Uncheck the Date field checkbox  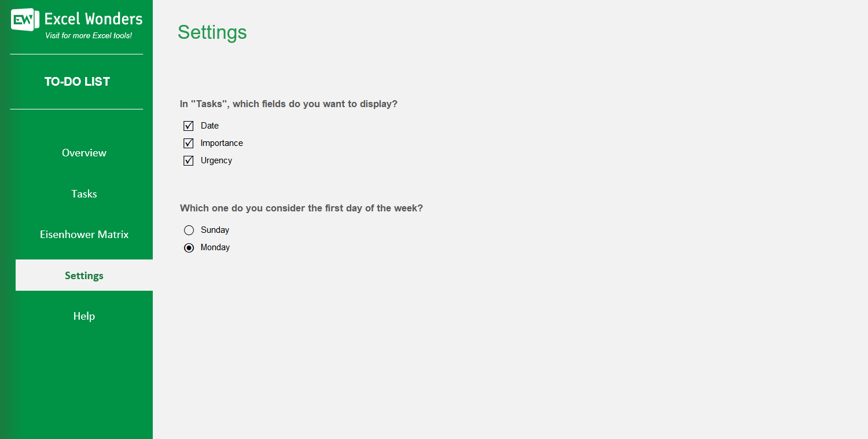[x=189, y=126]
